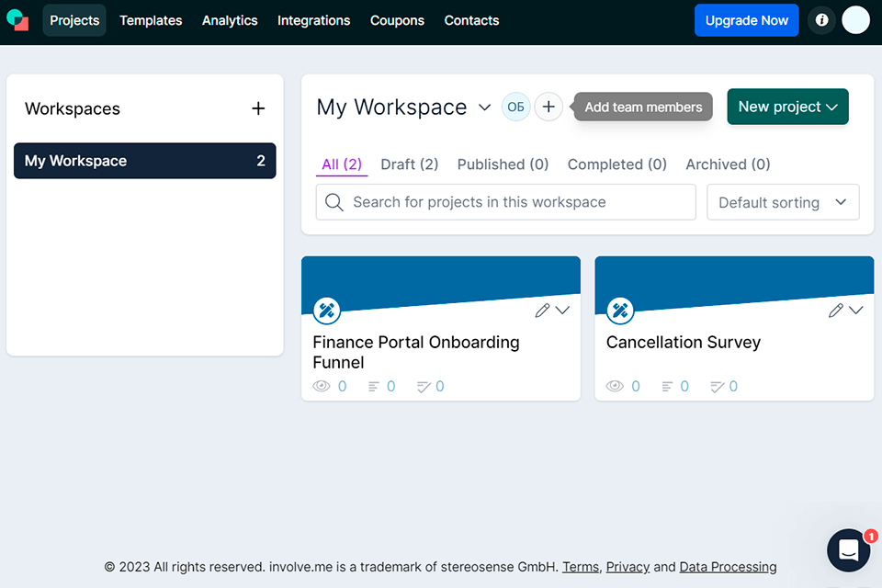Viewport: 882px width, 588px height.
Task: Open the New project dropdown button
Action: pos(787,107)
